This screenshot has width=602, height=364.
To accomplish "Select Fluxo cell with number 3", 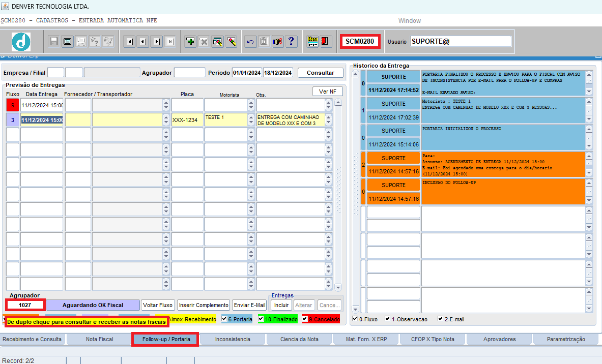I will click(x=13, y=120).
